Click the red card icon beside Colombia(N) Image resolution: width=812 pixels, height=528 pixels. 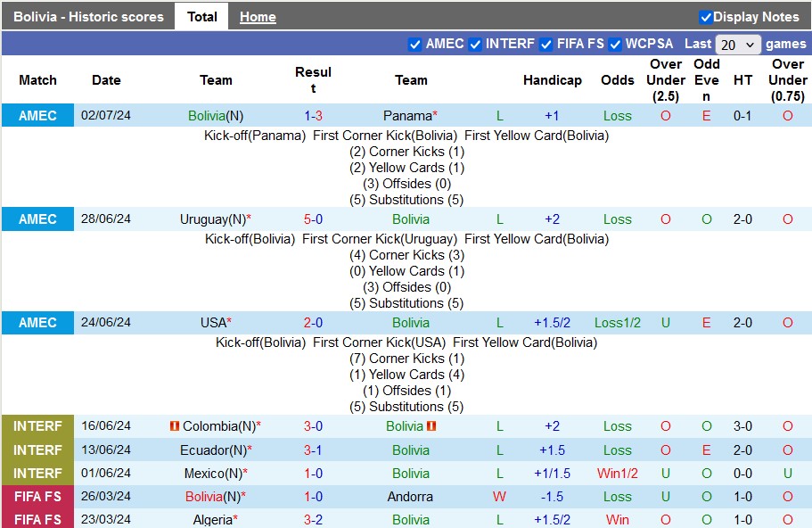pos(175,426)
